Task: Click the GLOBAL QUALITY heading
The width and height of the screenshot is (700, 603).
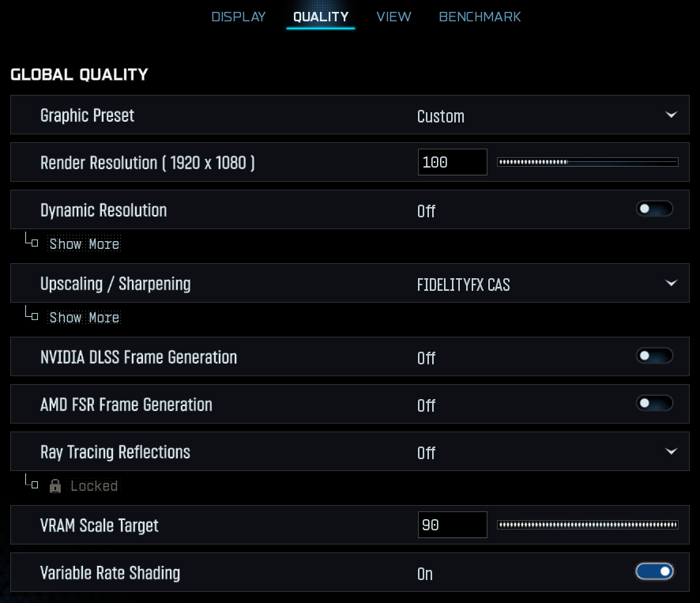Action: [79, 74]
